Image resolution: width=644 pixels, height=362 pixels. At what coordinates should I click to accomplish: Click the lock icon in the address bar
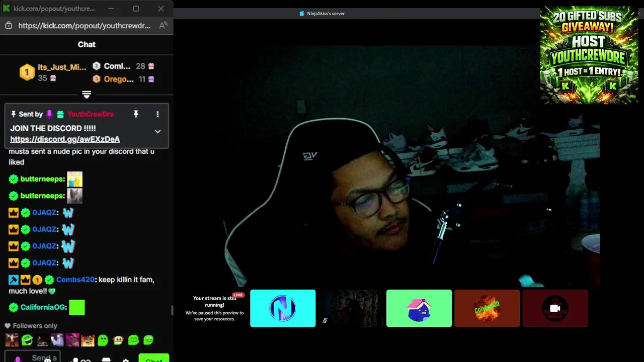click(x=8, y=26)
